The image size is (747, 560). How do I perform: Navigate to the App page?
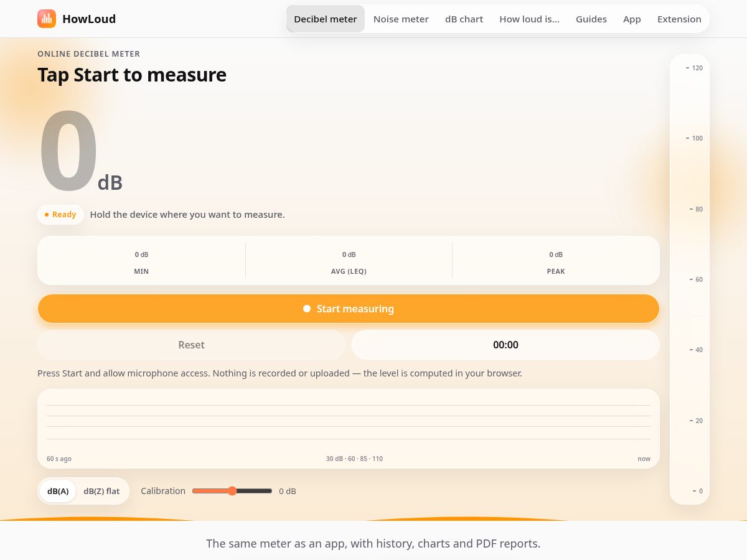(x=632, y=19)
